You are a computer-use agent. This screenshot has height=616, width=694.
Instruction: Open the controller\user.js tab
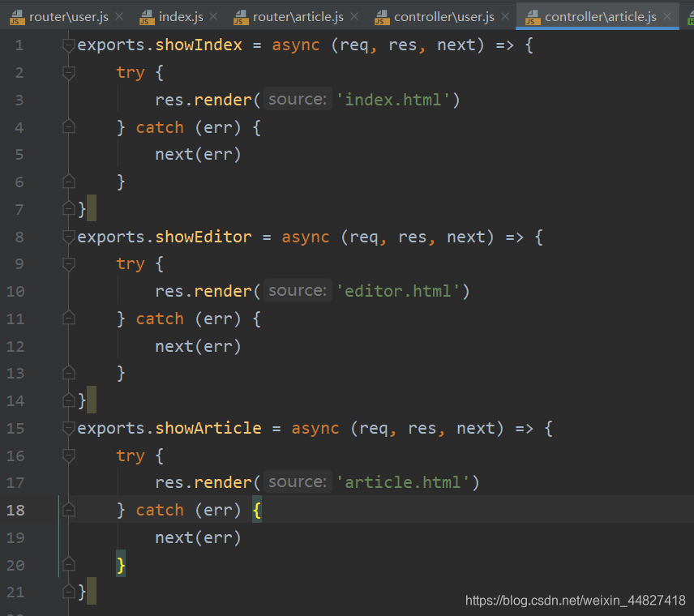coord(444,17)
